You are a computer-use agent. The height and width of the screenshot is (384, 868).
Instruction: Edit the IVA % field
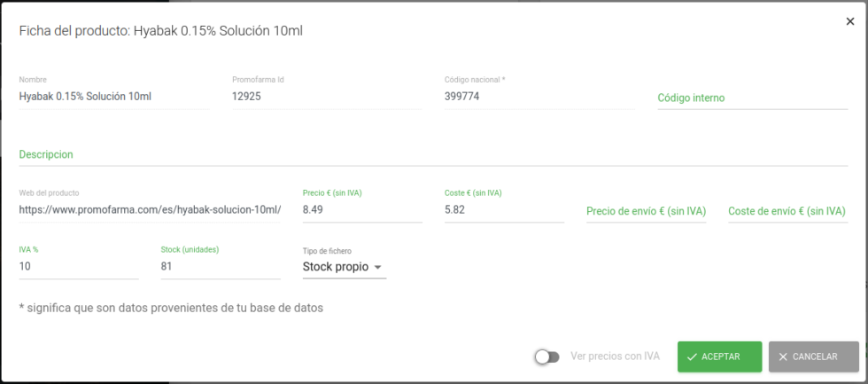click(78, 267)
